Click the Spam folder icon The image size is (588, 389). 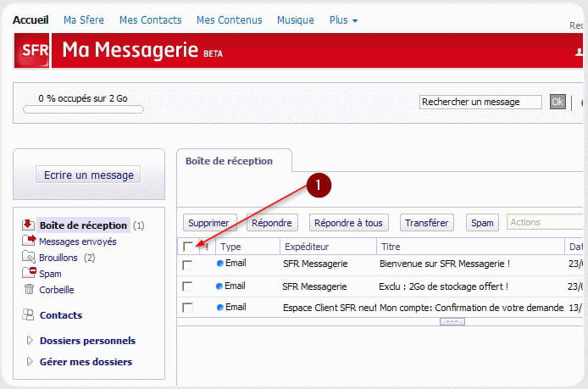(29, 273)
